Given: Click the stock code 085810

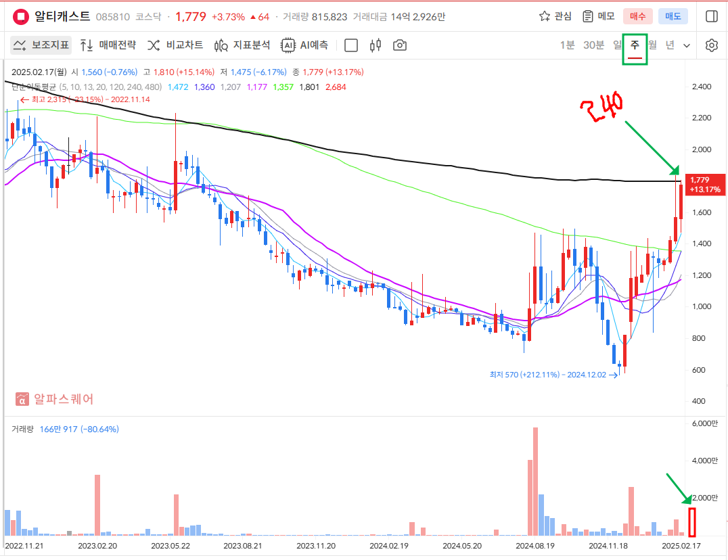Looking at the screenshot, I should [113, 17].
